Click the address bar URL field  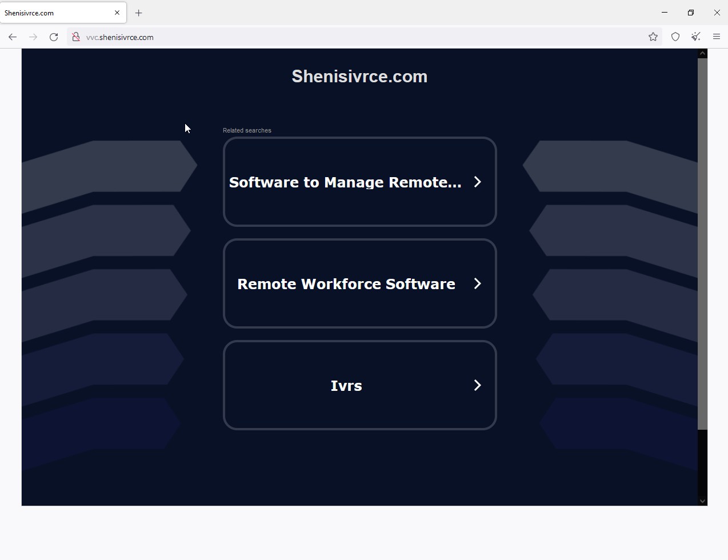coord(365,37)
